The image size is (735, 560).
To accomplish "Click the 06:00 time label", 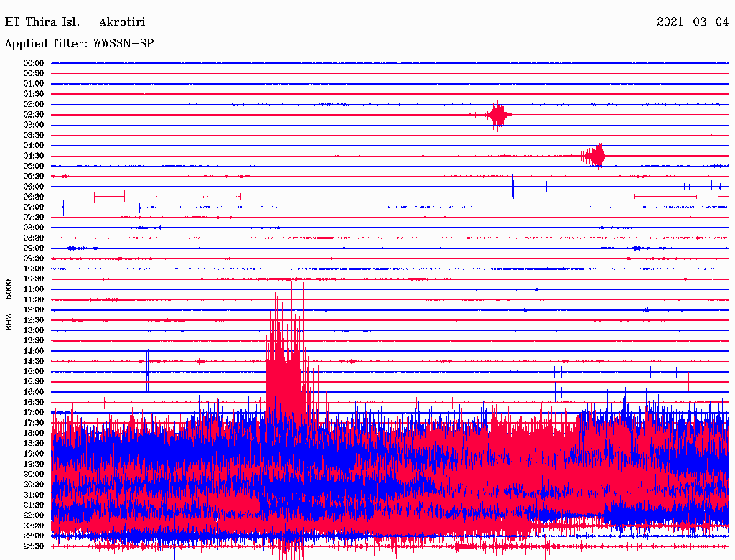I will [x=34, y=187].
